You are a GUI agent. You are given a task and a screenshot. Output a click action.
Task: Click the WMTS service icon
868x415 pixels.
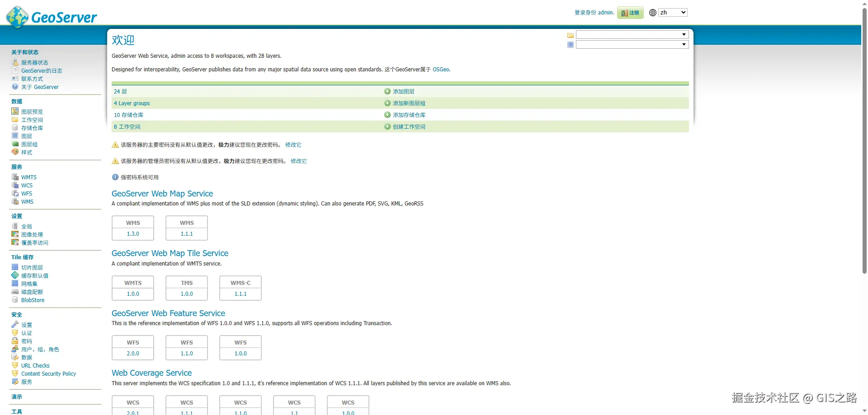[x=15, y=177]
